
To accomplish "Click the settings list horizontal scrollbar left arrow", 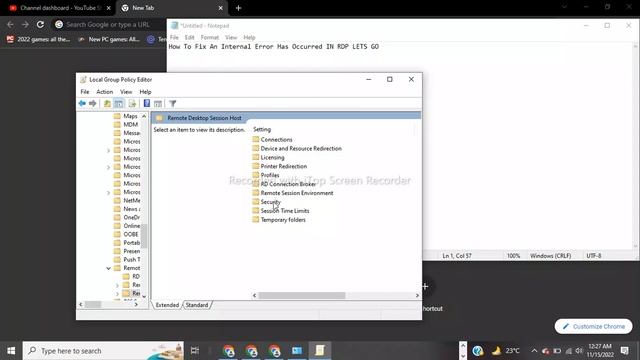I will [x=255, y=296].
